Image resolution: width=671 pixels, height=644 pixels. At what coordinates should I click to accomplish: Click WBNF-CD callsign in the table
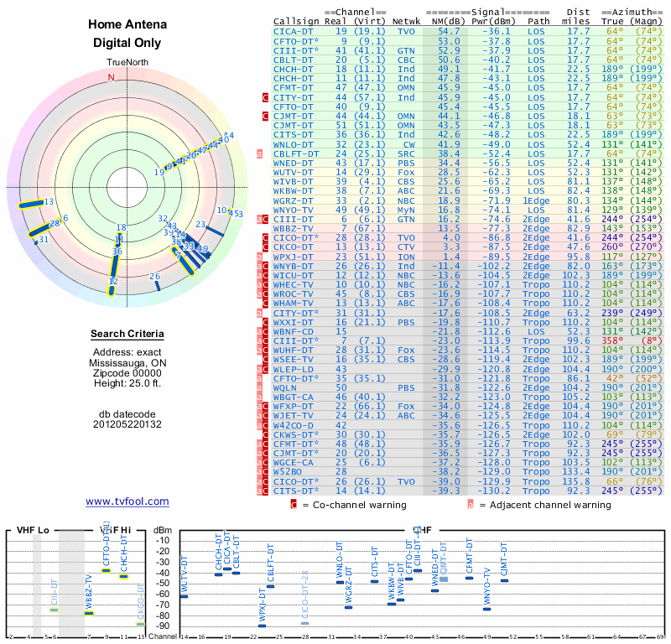(293, 331)
